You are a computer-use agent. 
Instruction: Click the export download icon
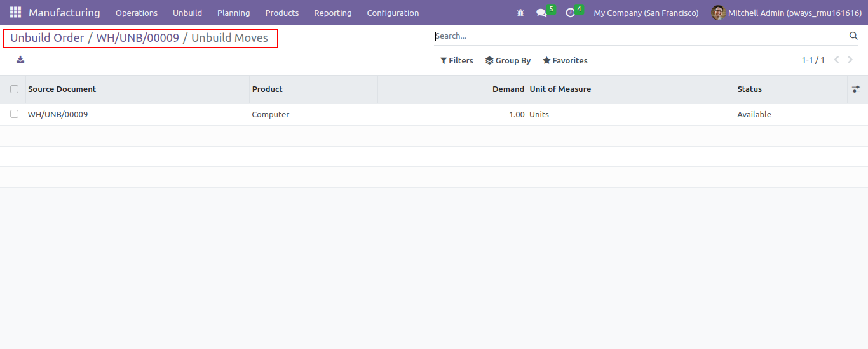point(20,60)
